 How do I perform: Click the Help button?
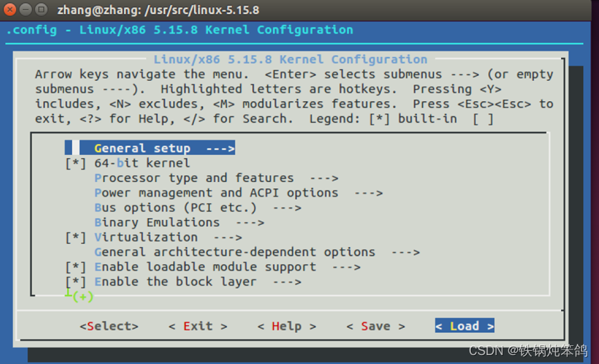(x=287, y=326)
